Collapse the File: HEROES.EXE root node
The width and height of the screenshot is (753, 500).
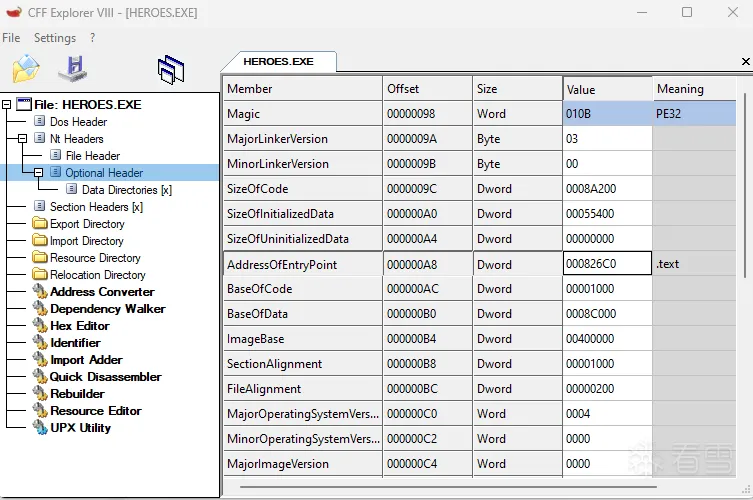point(6,104)
